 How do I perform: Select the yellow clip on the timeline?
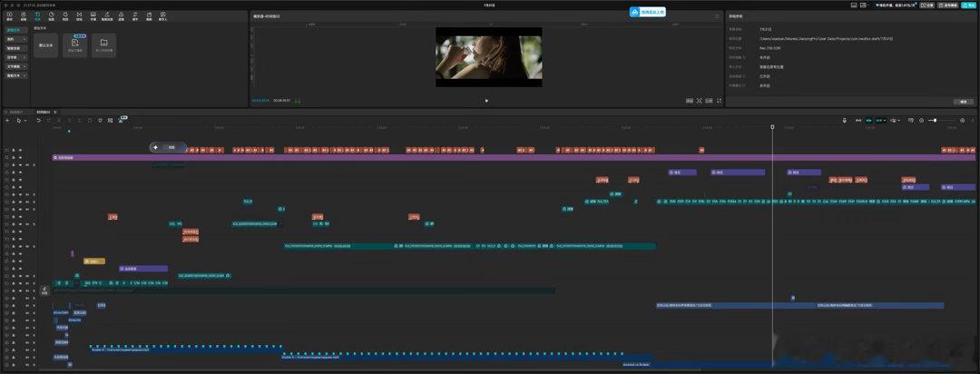93,261
